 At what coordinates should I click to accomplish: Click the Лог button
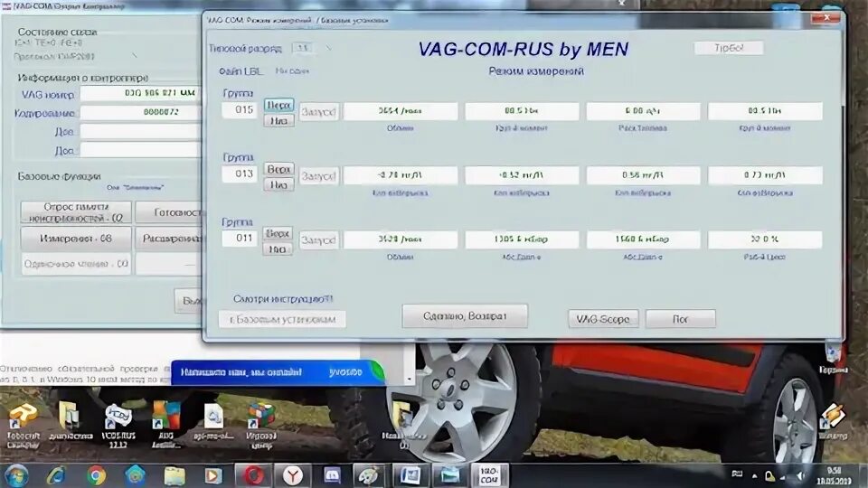click(680, 319)
